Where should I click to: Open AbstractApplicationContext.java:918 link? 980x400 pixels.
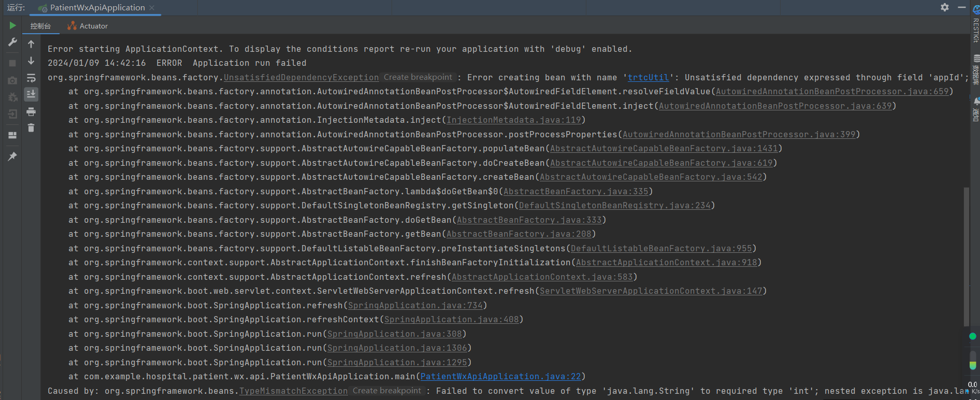point(667,262)
